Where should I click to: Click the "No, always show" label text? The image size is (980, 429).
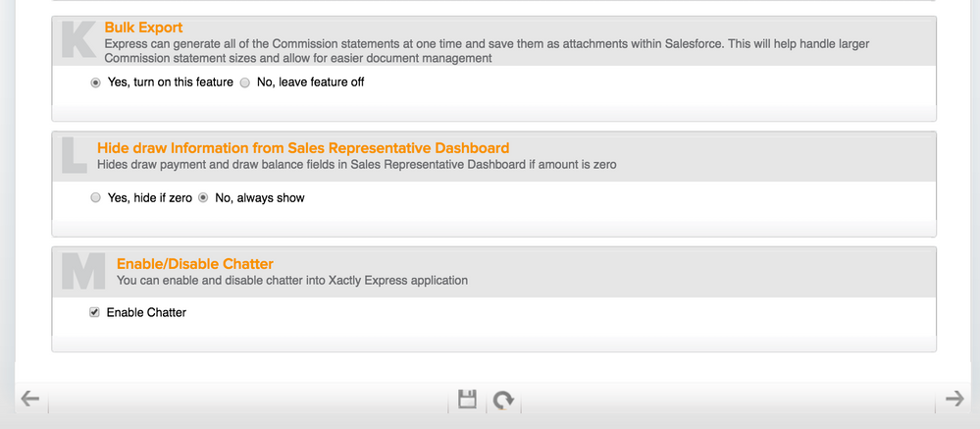coord(259,197)
